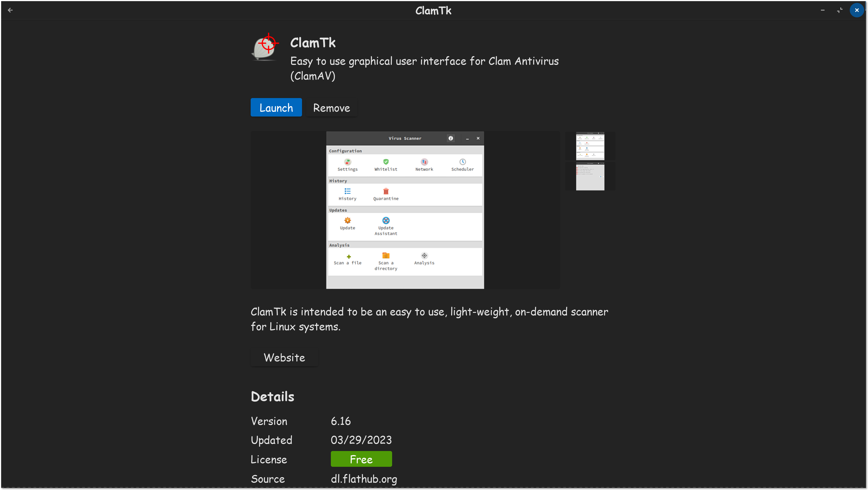Close the ClamTk software window
The width and height of the screenshot is (868, 490).
point(857,10)
